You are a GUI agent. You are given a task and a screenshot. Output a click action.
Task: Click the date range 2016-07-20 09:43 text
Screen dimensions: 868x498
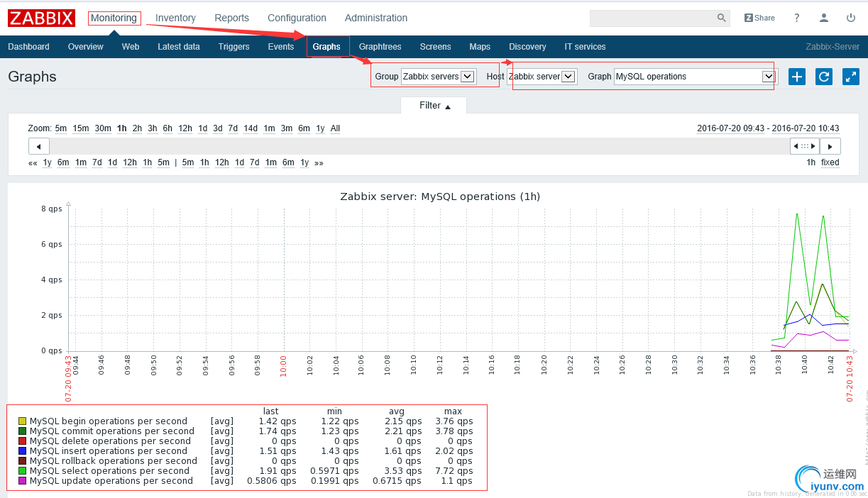coord(730,128)
